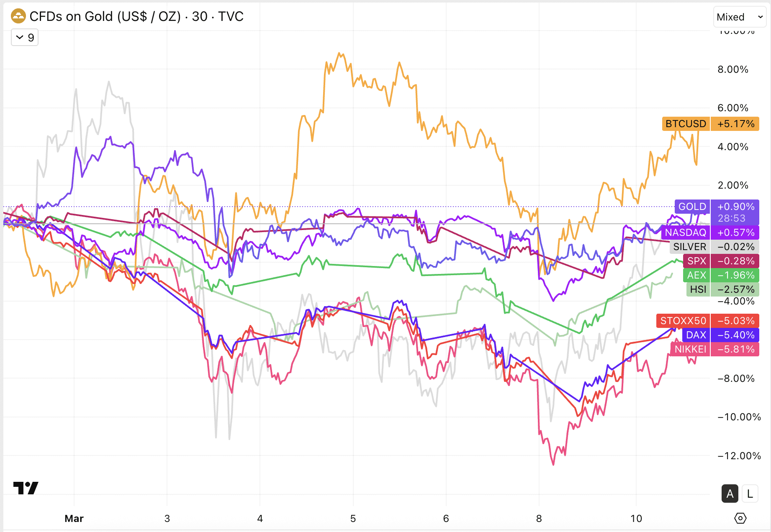Click the TradingView logo
The image size is (771, 532).
click(x=26, y=488)
